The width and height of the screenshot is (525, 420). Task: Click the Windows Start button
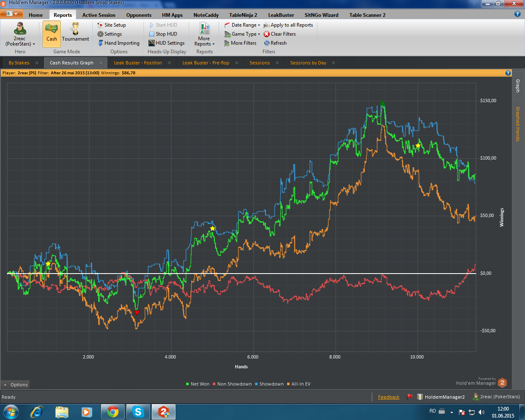pyautogui.click(x=11, y=412)
